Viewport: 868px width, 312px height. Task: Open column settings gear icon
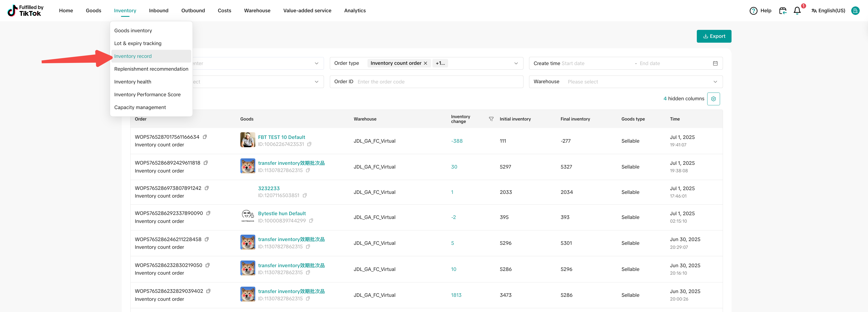[x=713, y=99]
